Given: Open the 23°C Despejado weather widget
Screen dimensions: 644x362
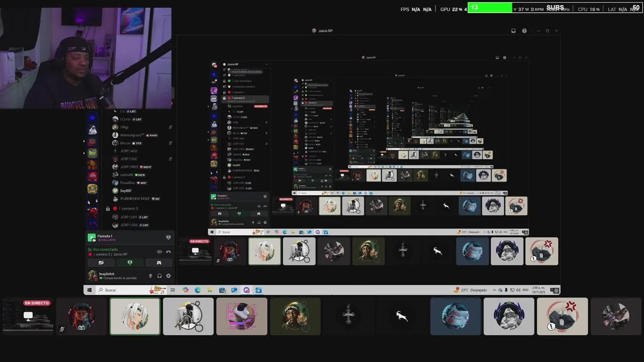Looking at the screenshot, I should tap(470, 290).
